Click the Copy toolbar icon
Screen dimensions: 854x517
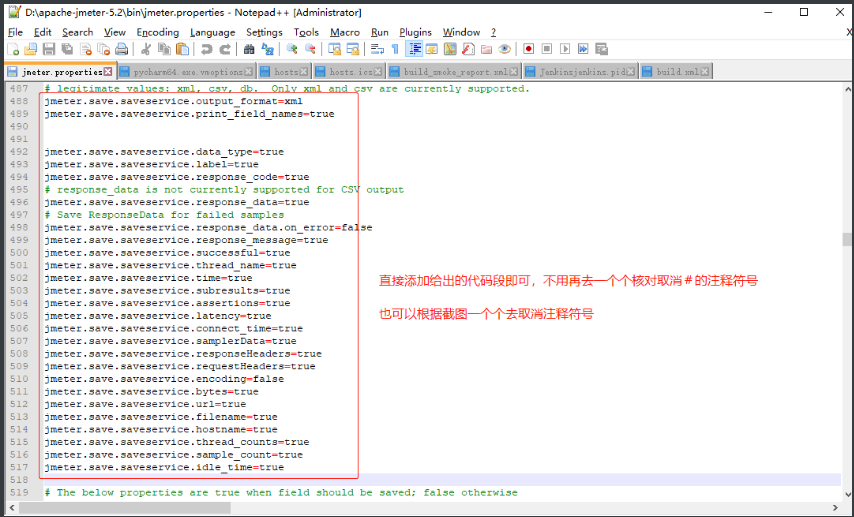[164, 50]
